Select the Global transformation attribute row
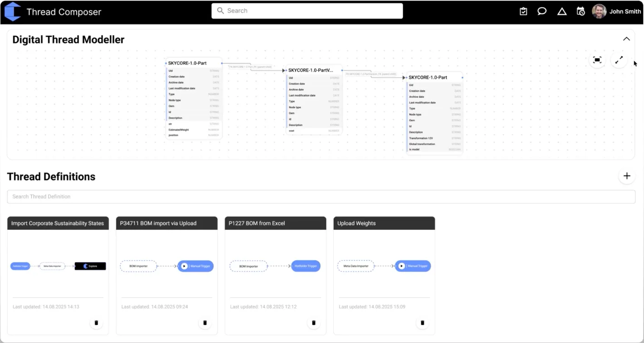Image resolution: width=644 pixels, height=343 pixels. pos(434,144)
